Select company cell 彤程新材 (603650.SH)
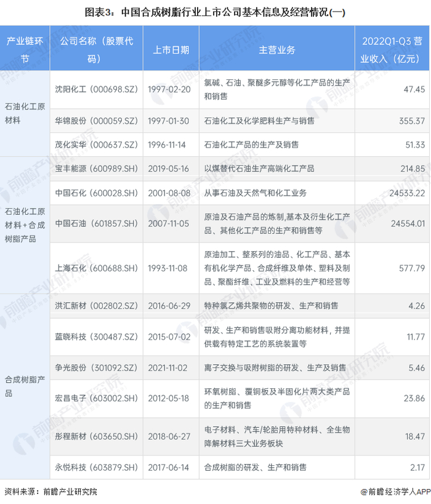The image size is (431, 504). (x=96, y=436)
